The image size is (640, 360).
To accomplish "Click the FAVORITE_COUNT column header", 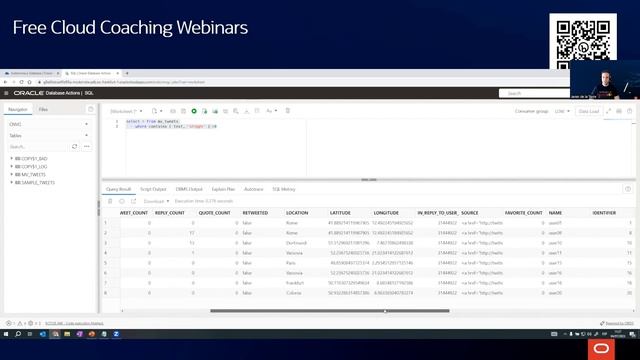I will coord(523,213).
